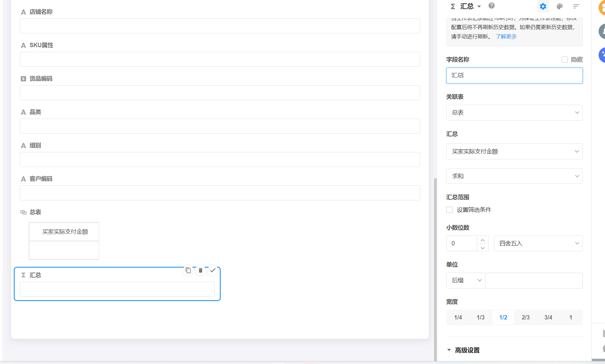Click the palette style icon in panel header
605x364 pixels.
[x=560, y=6]
